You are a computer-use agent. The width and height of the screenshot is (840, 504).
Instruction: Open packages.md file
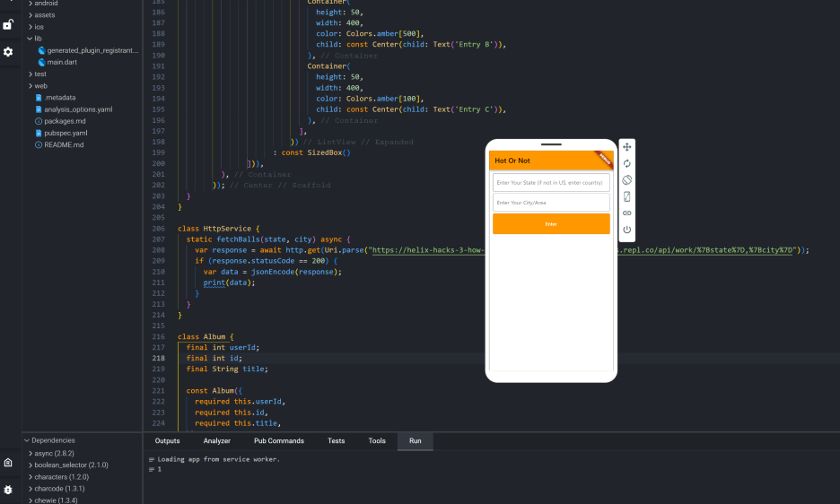[x=65, y=121]
